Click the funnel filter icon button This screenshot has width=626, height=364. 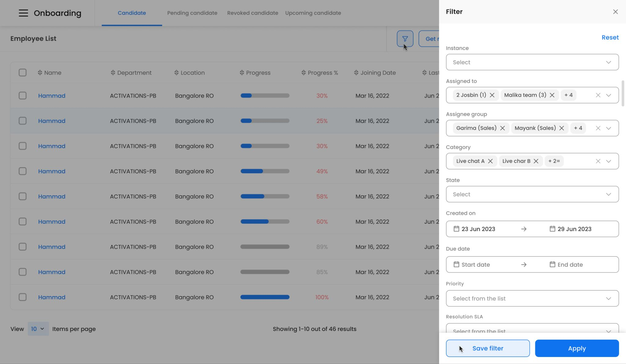[x=405, y=39]
